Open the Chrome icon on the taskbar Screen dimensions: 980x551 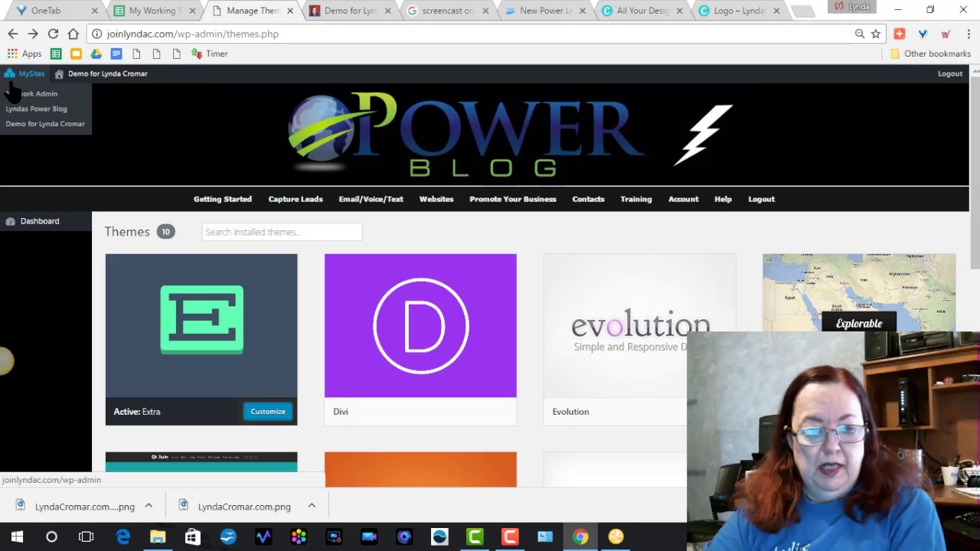click(x=580, y=536)
